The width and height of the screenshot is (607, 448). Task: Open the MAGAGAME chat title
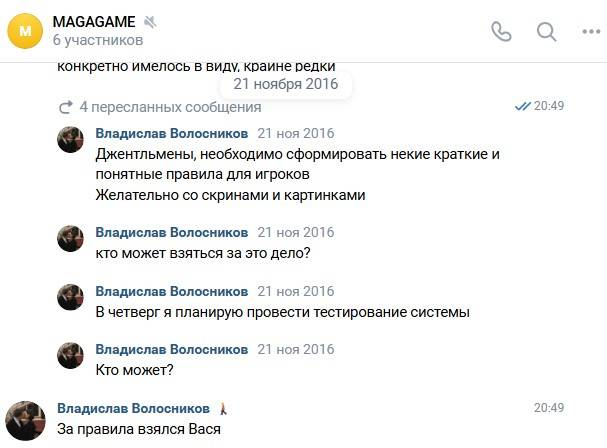[94, 22]
